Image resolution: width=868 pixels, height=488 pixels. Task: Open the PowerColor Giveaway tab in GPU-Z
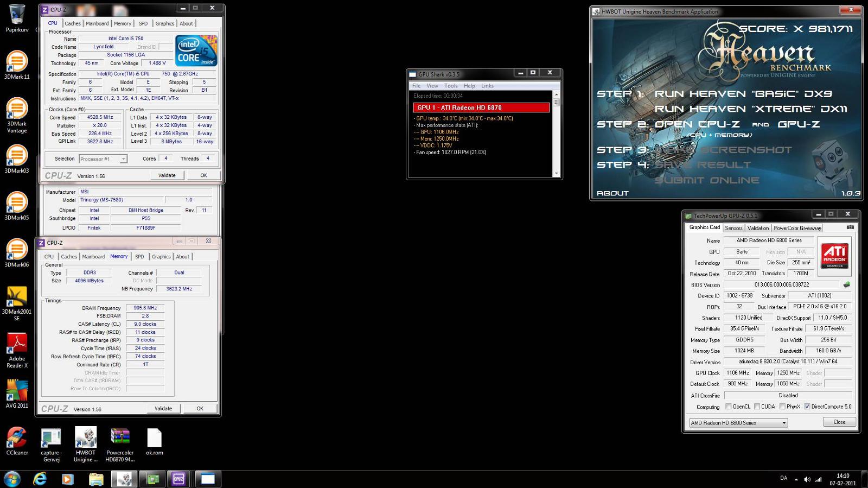pyautogui.click(x=797, y=228)
